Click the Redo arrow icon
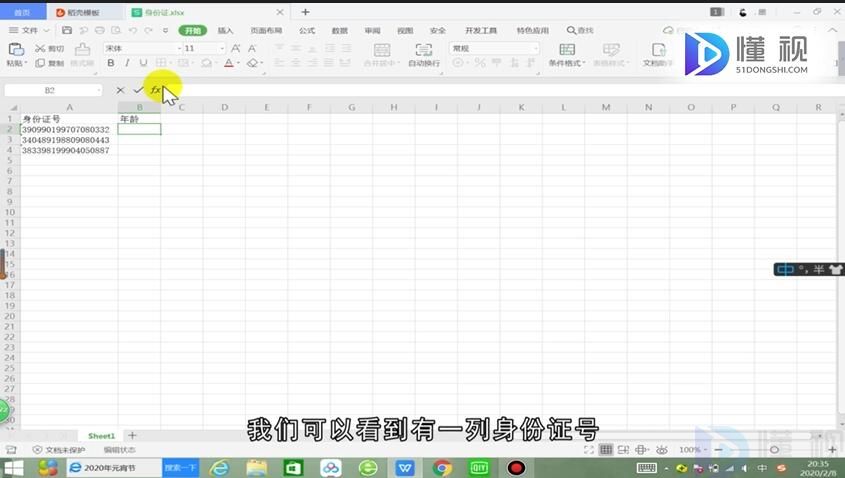The image size is (845, 478). coord(149,30)
